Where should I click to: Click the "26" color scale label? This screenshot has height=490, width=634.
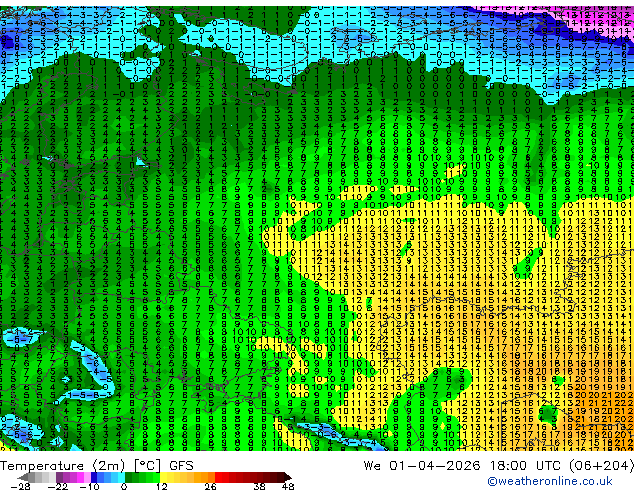pyautogui.click(x=210, y=486)
